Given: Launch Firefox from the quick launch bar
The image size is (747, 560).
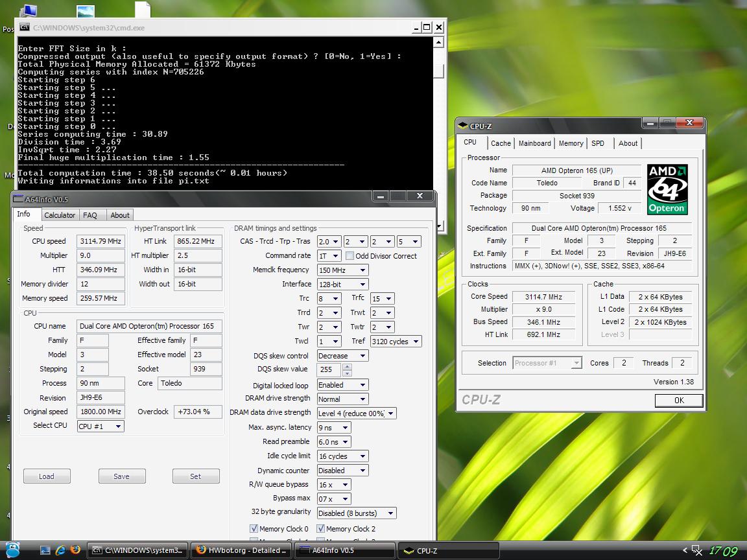Looking at the screenshot, I should click(x=75, y=550).
